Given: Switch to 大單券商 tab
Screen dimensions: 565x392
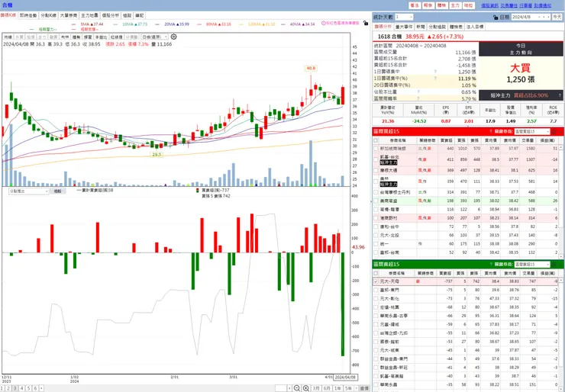Looking at the screenshot, I should (69, 15).
